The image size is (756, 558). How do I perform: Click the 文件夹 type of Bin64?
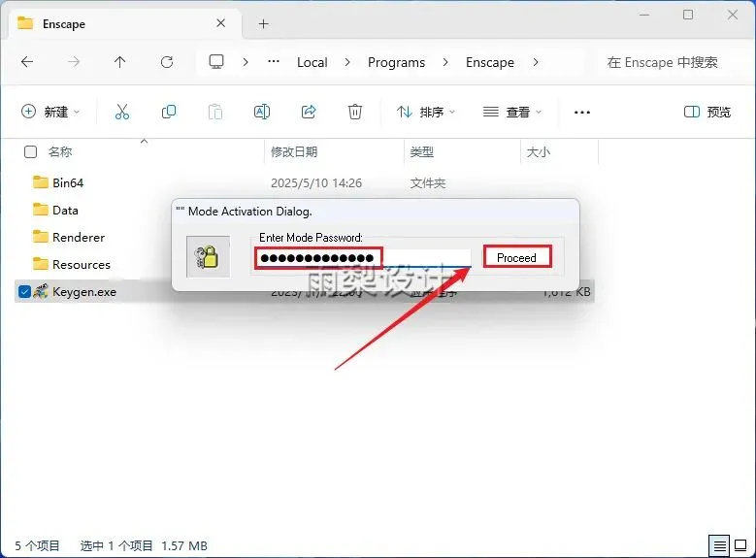(428, 182)
